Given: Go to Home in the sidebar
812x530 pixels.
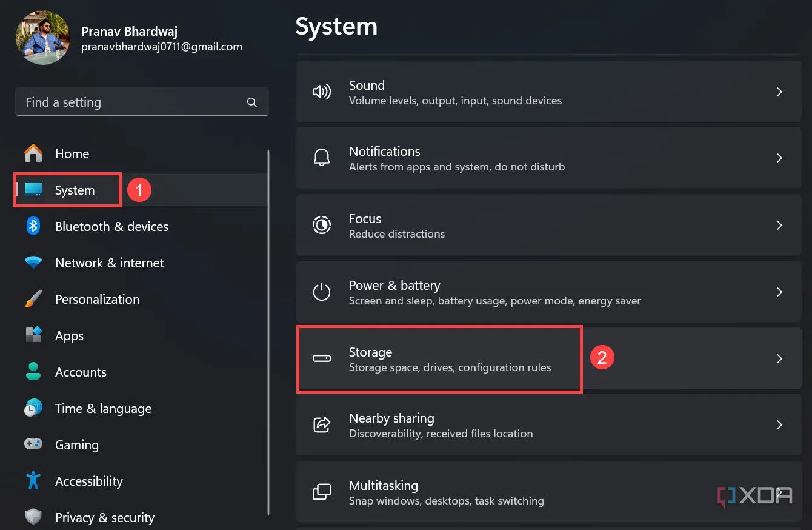Looking at the screenshot, I should click(x=72, y=153).
